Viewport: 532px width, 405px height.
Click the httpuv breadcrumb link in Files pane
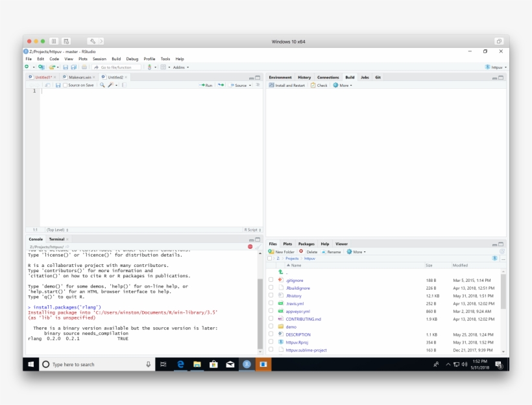pyautogui.click(x=309, y=259)
